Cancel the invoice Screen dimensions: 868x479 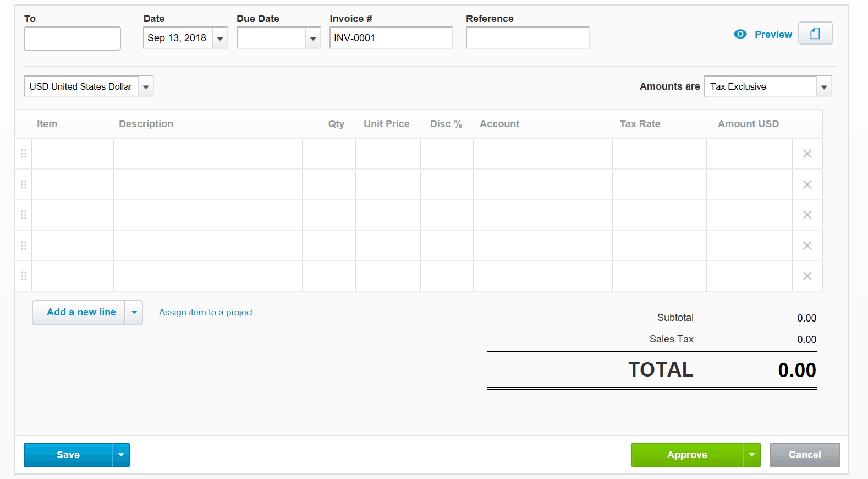pyautogui.click(x=805, y=455)
